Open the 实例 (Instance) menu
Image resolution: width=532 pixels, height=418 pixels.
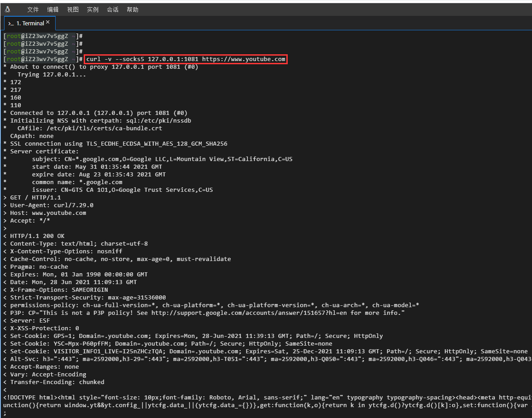click(93, 9)
